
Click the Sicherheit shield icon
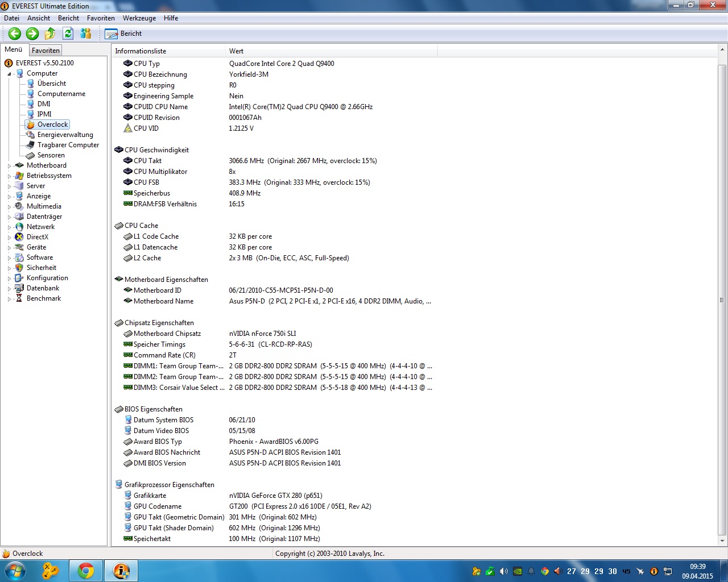click(19, 268)
